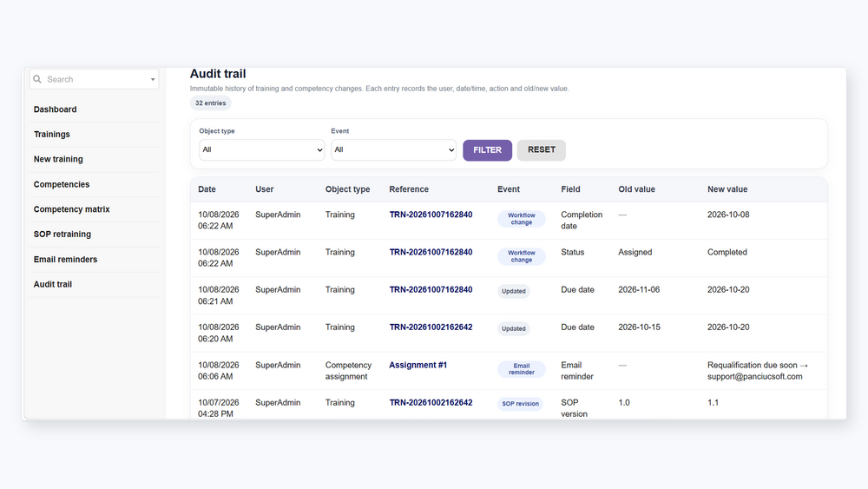
Task: Open Dashboard in the sidebar
Action: (55, 109)
